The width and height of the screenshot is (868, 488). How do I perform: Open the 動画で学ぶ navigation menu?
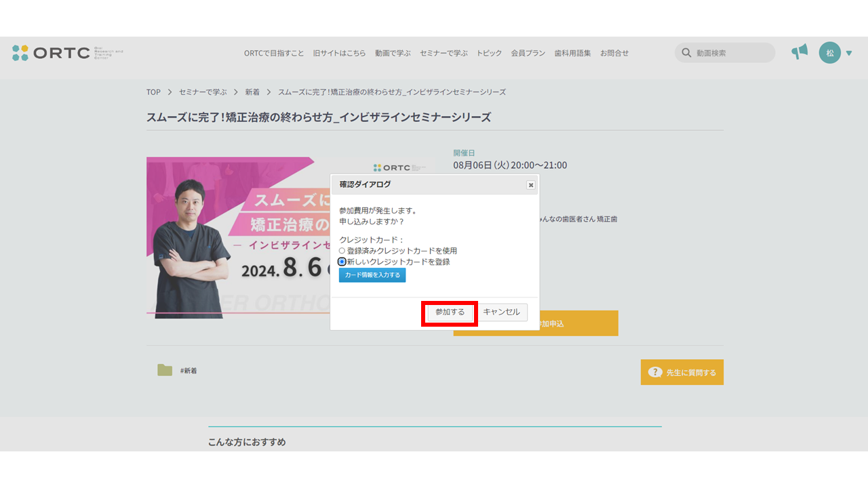coord(393,53)
